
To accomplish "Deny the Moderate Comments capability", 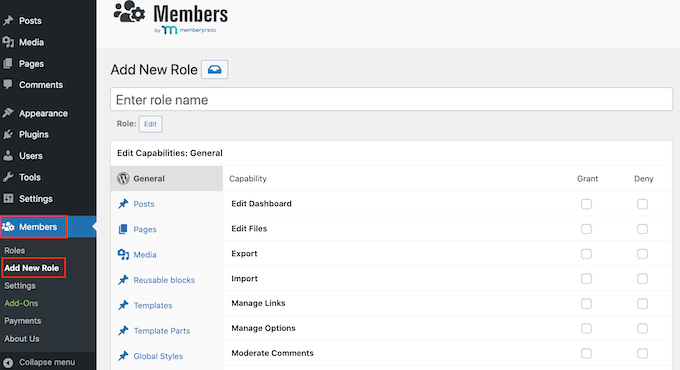I will pyautogui.click(x=642, y=354).
